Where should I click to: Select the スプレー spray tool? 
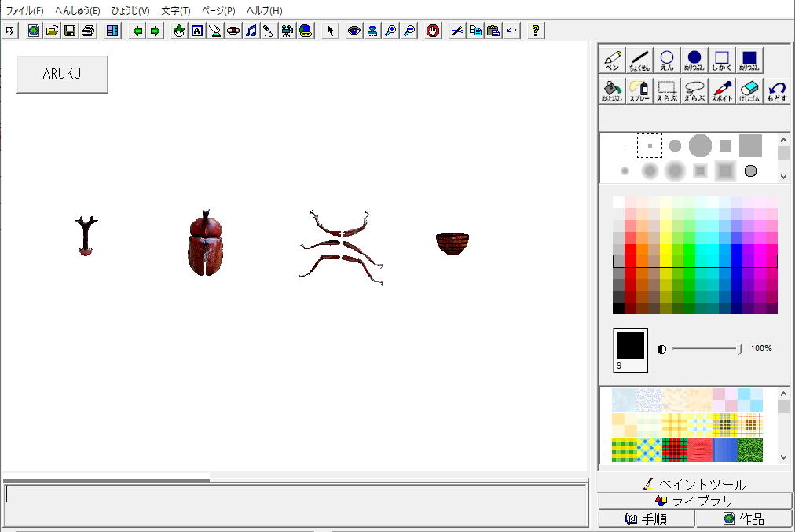click(639, 92)
